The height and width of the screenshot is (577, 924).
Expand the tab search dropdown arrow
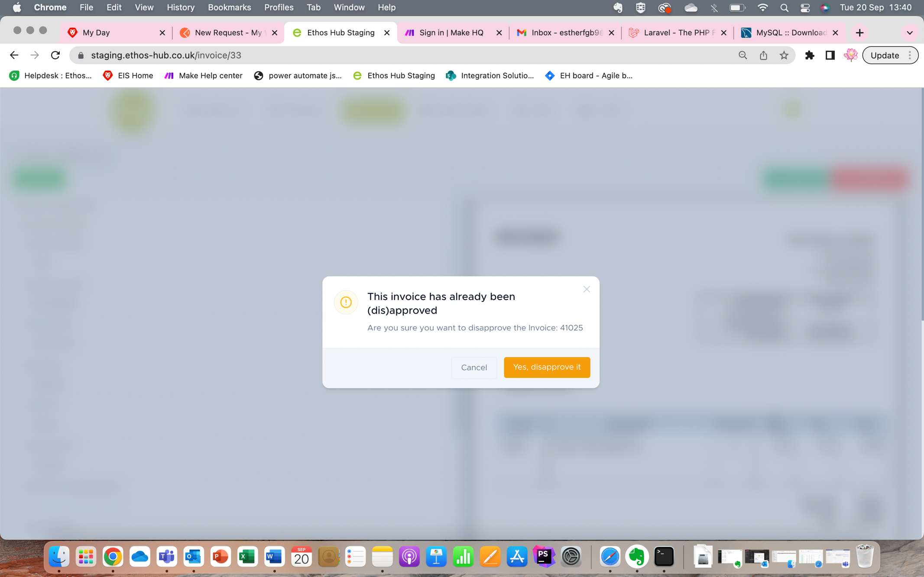click(x=909, y=32)
